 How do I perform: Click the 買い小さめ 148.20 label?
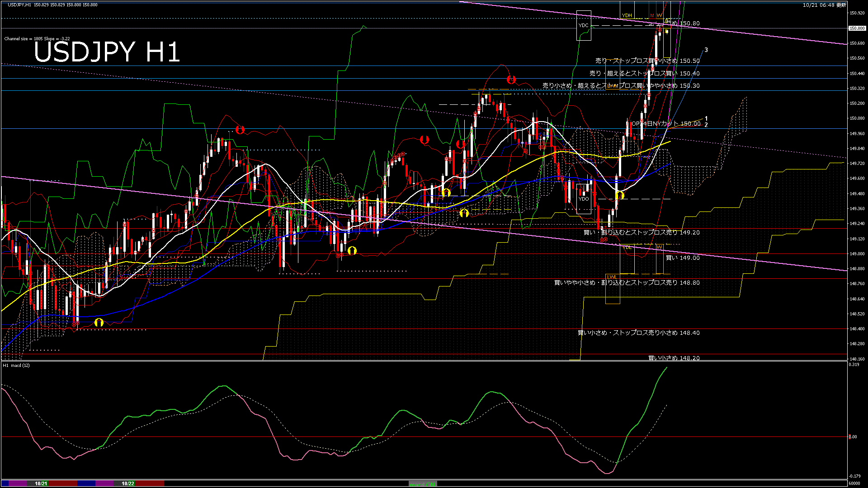(x=674, y=358)
